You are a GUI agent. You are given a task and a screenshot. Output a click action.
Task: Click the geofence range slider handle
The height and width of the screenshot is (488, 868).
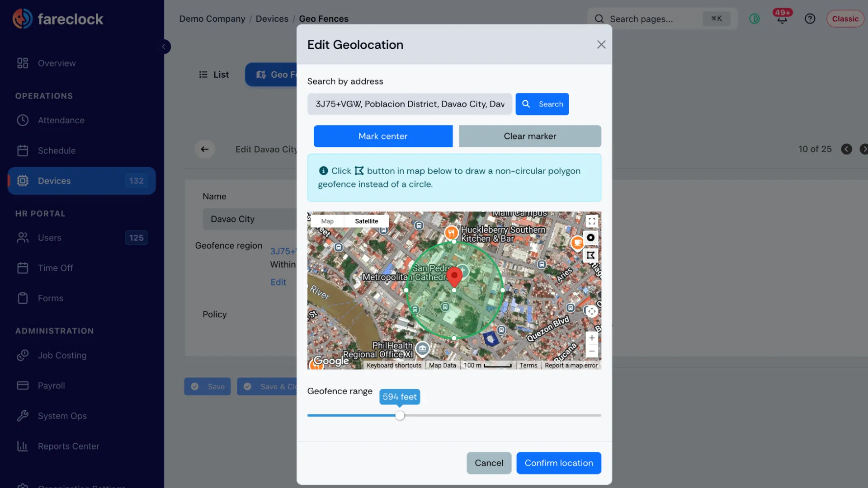(400, 415)
